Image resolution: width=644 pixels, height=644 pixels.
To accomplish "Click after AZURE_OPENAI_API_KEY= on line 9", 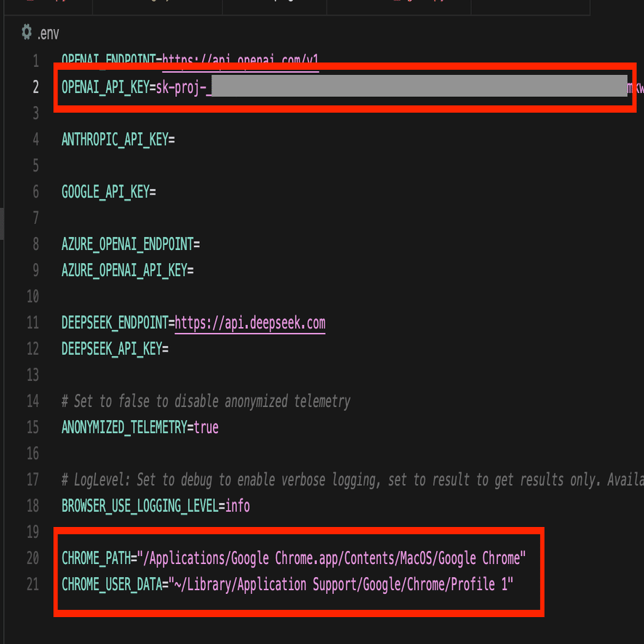I will (194, 270).
